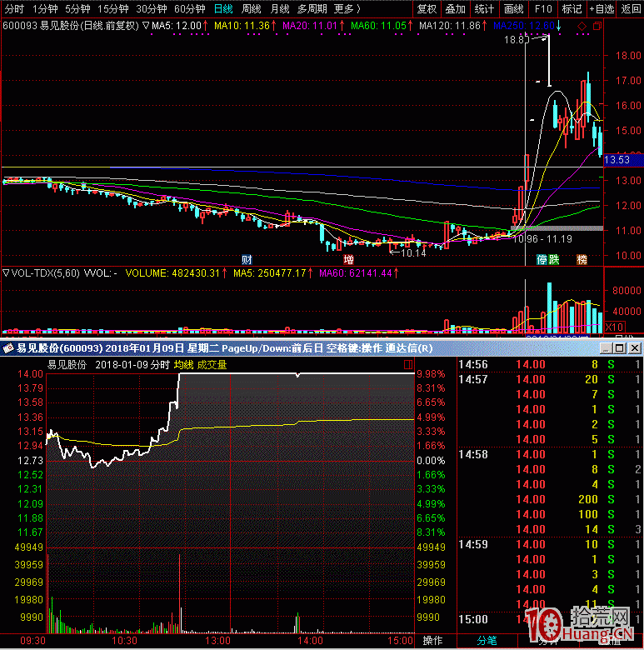Click the 停 marker on the chart
This screenshot has height=650, width=644.
pos(542,260)
